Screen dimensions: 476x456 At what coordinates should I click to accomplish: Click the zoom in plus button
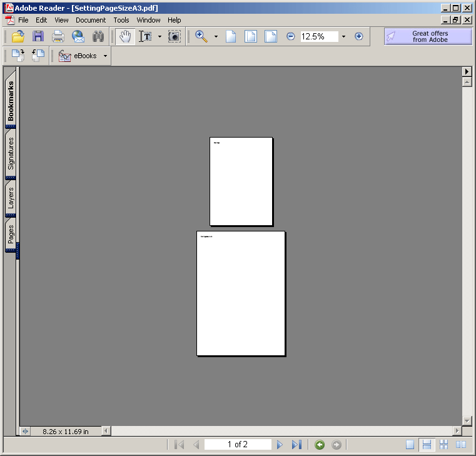359,36
